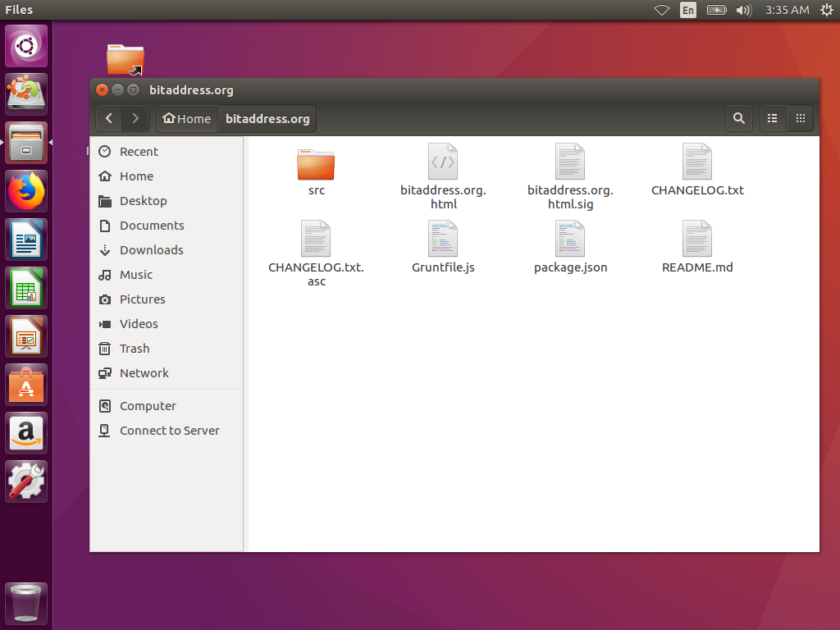Image resolution: width=840 pixels, height=630 pixels.
Task: Go back using the left arrow
Action: (x=109, y=119)
